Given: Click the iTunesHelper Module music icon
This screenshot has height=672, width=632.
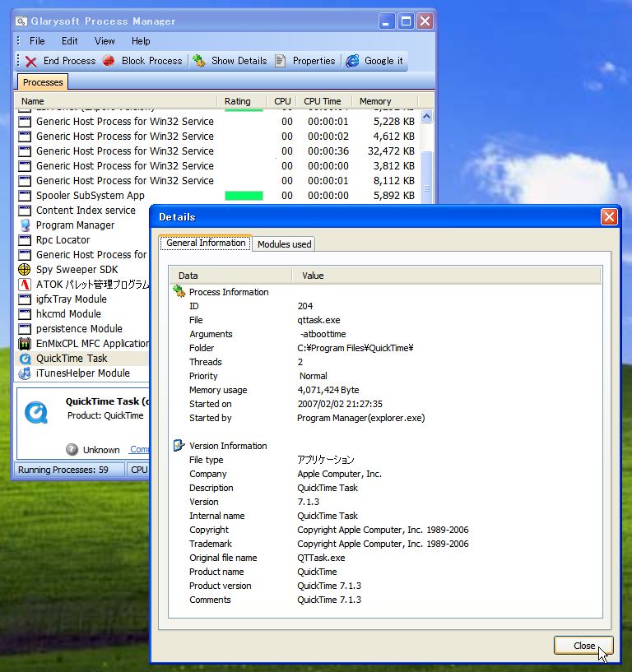Looking at the screenshot, I should [x=25, y=373].
